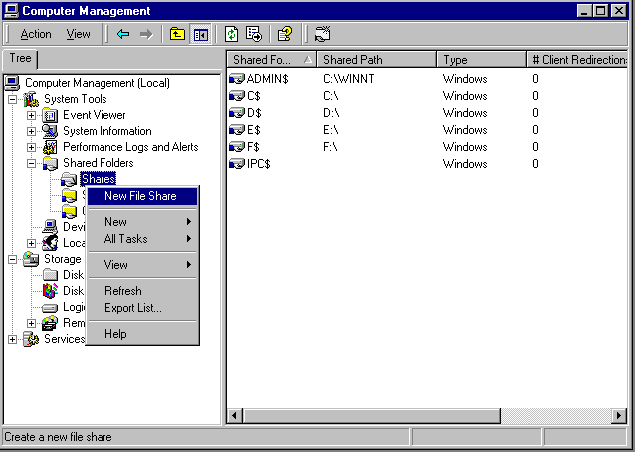
Task: Click the Disk Defragmenter colorful icon
Action: [x=50, y=291]
